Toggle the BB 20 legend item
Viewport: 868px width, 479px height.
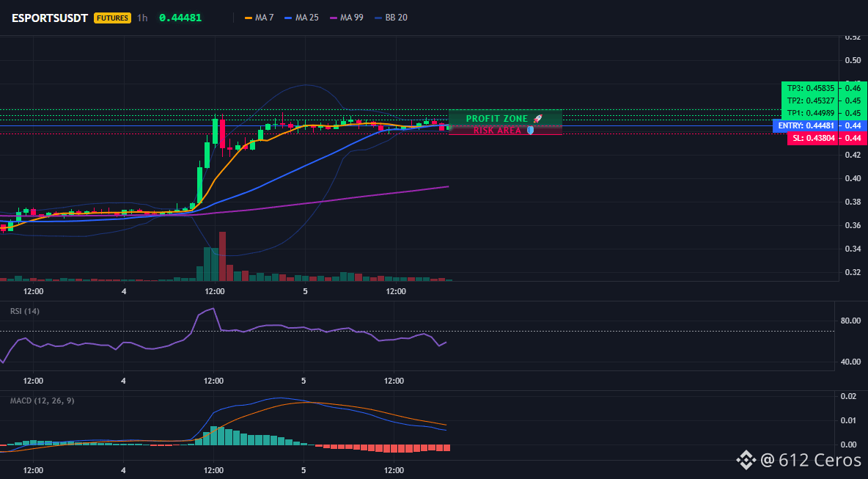coord(391,18)
